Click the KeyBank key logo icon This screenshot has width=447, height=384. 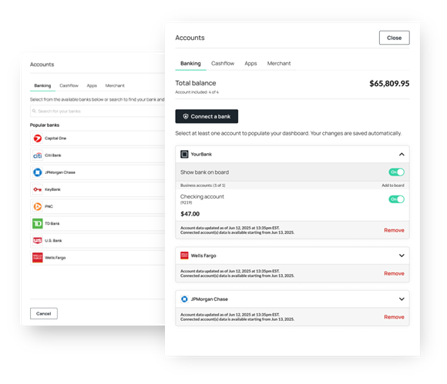(37, 189)
